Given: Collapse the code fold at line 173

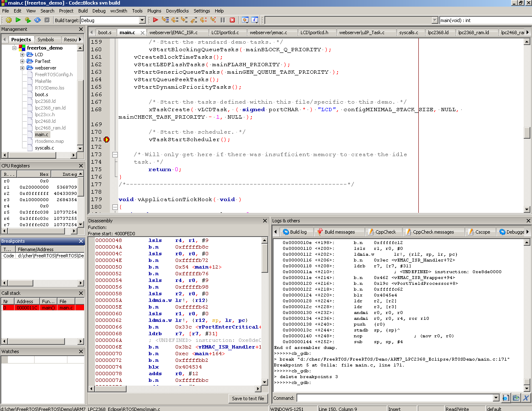Looking at the screenshot, I should tap(115, 154).
